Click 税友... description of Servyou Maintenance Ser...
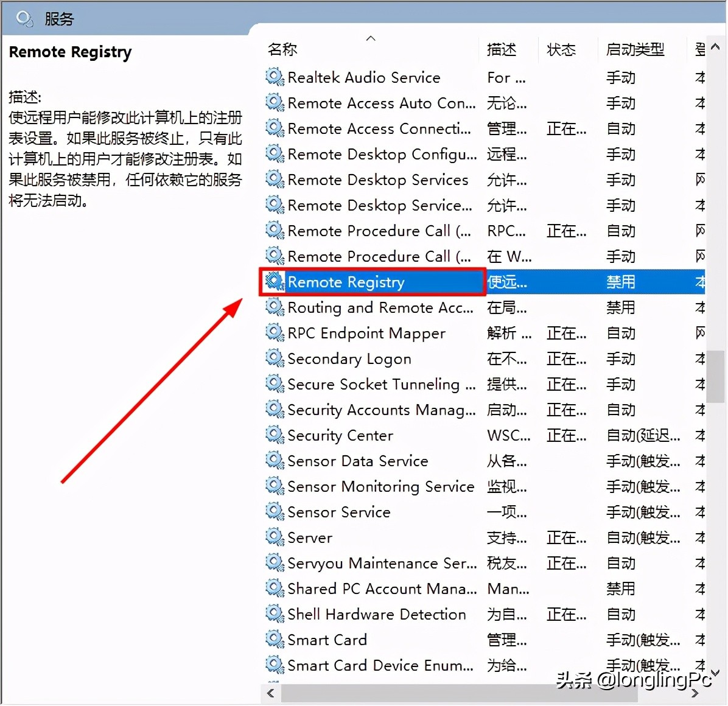 [507, 563]
